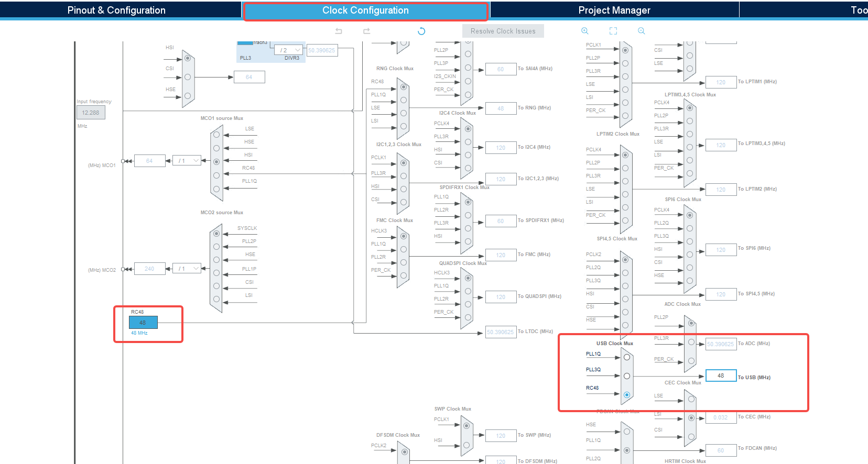Screen dimensions: 868x464
Task: Click the MCO1 output value 64
Action: pos(150,161)
